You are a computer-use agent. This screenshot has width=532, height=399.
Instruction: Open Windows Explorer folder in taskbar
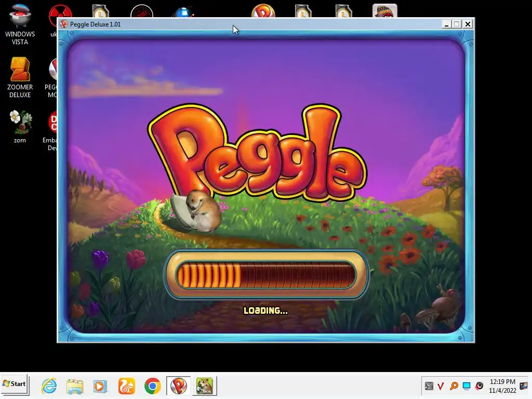tap(75, 386)
